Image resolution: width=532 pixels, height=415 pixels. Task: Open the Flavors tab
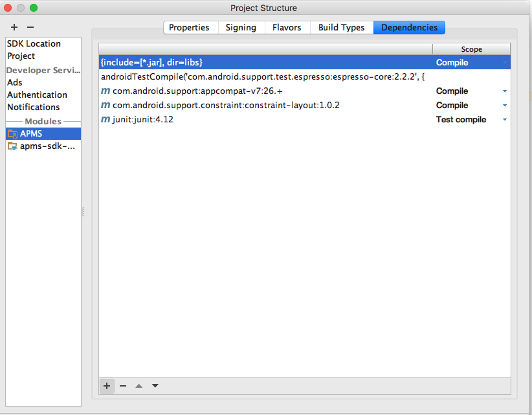click(287, 27)
